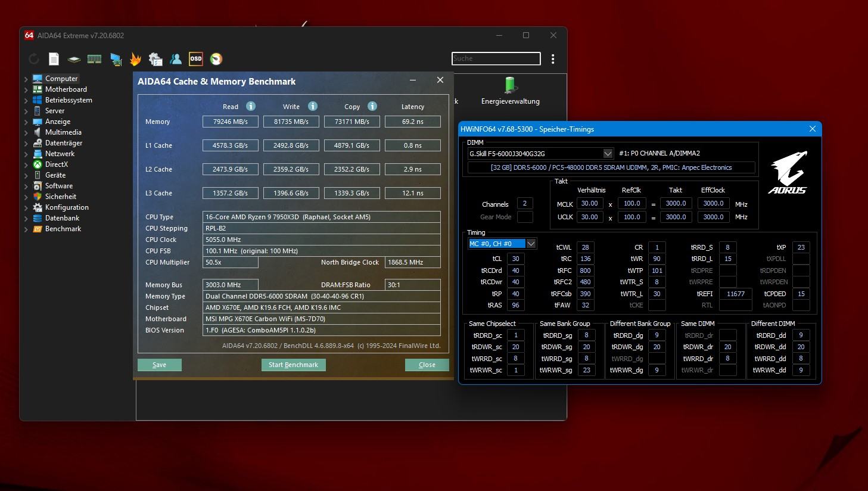Expand the Motherboard tree node

tap(26, 89)
